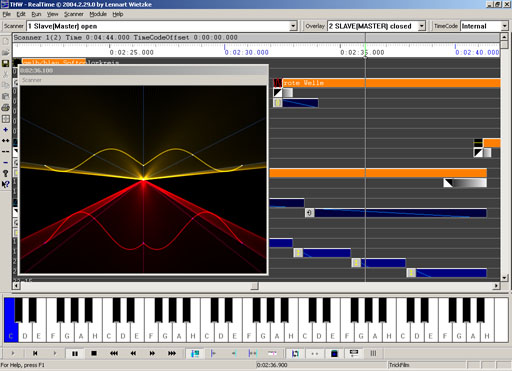The image size is (512, 371).
Task: Click the laser scanner preview image
Action: [143, 179]
